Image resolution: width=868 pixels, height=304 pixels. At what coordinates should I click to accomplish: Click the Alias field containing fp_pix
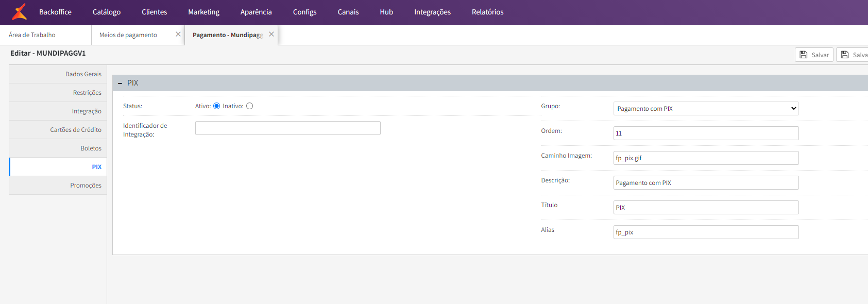point(706,232)
